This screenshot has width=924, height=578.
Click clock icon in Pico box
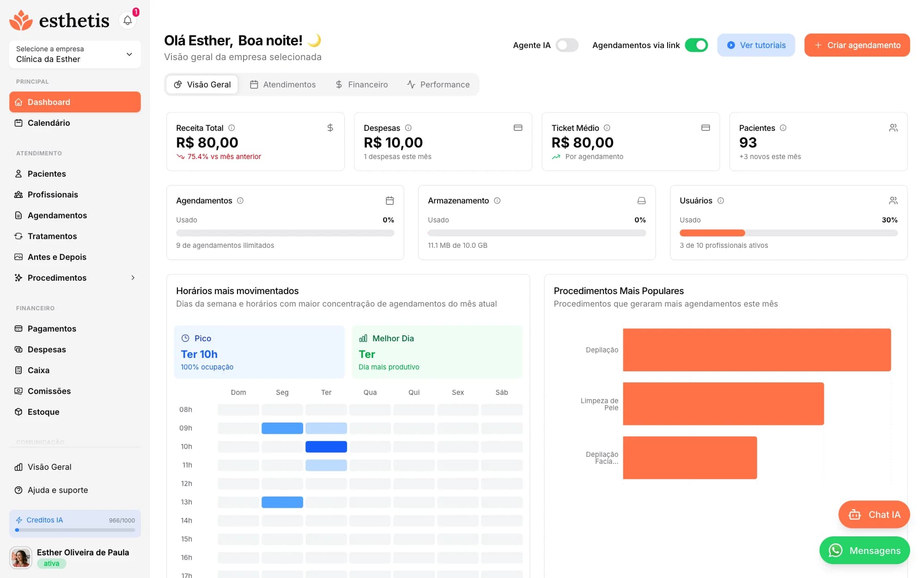[x=185, y=338]
